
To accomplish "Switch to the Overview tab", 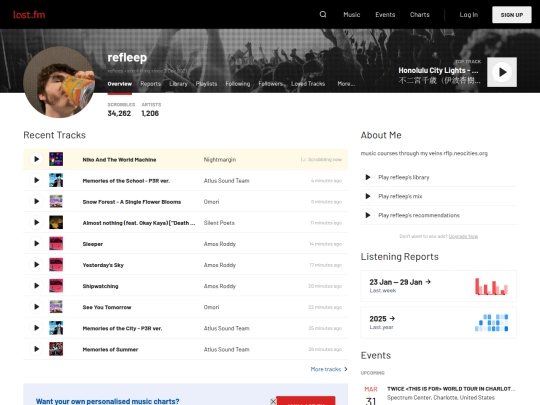I will coord(120,84).
